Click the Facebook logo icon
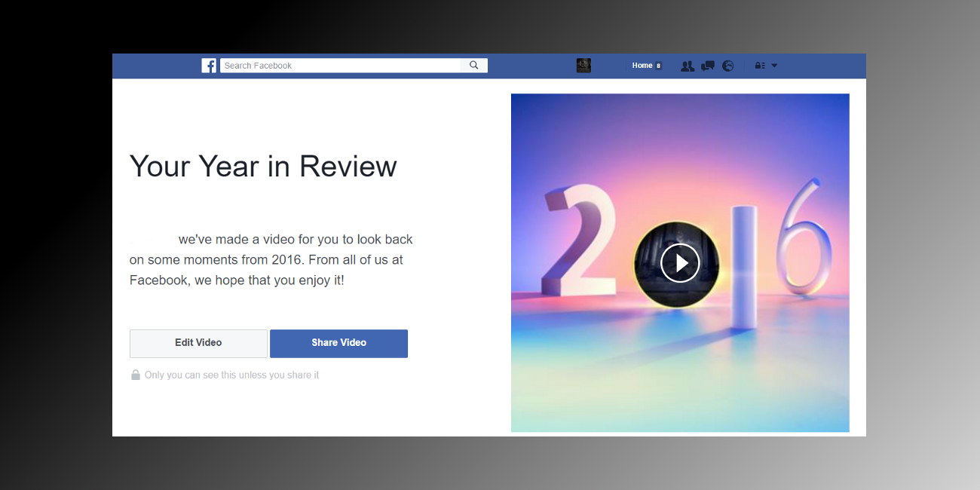Image resolution: width=980 pixels, height=490 pixels. pyautogui.click(x=209, y=66)
